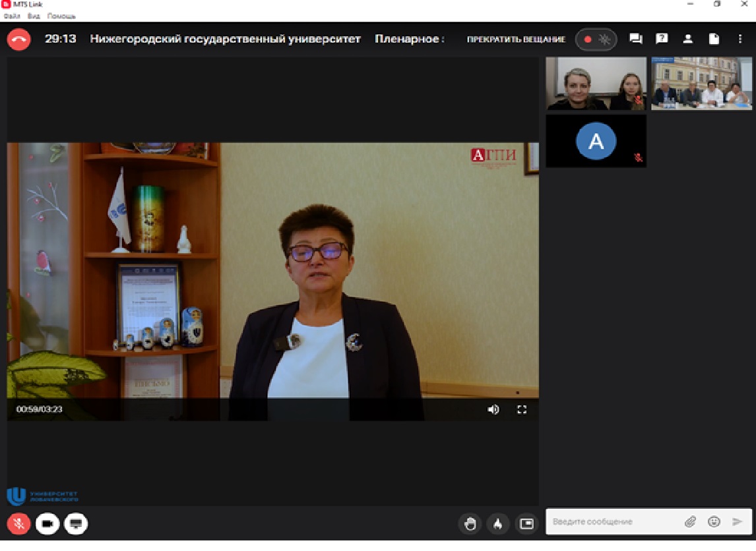Enable picture-in-picture mode

(x=526, y=525)
